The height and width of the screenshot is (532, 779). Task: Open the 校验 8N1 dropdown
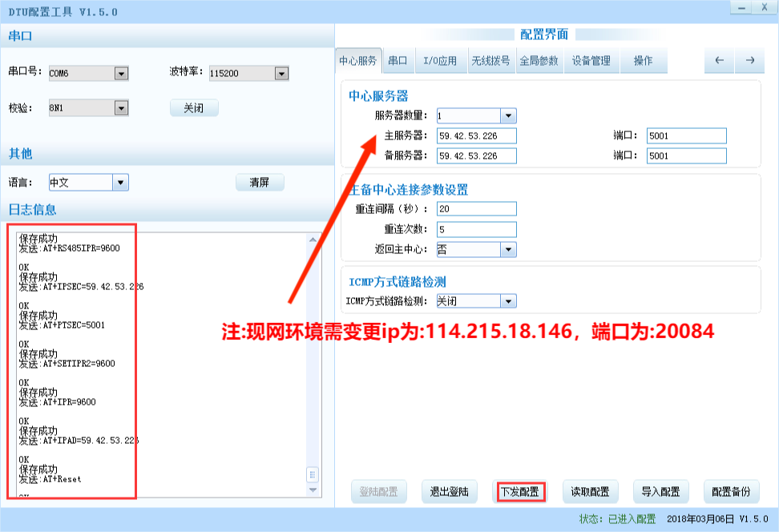pyautogui.click(x=121, y=108)
